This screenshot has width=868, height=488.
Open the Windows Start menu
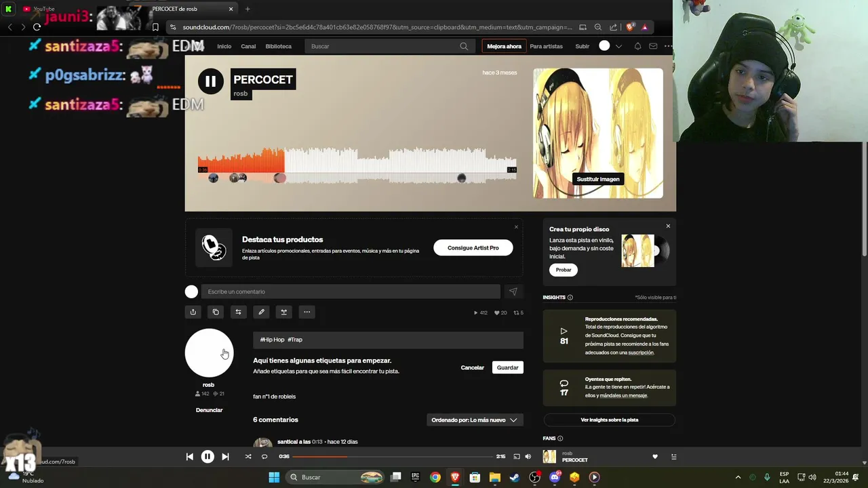274,477
